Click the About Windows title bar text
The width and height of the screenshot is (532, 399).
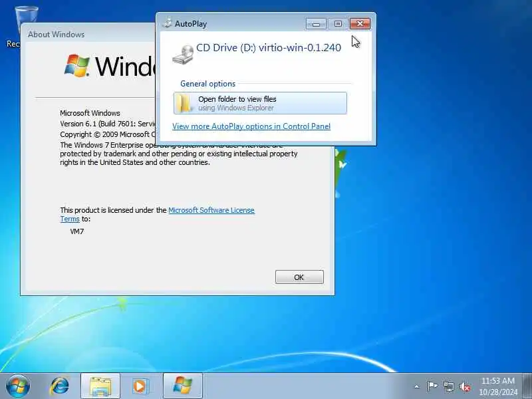pos(56,35)
